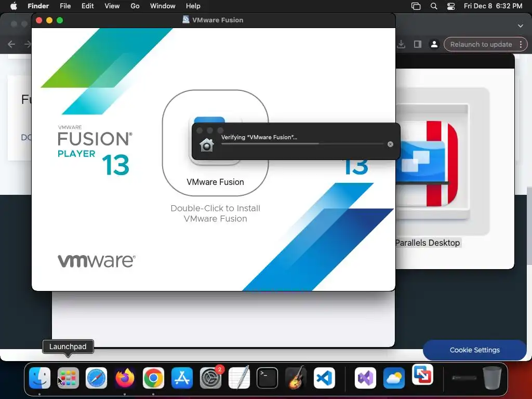This screenshot has width=532, height=399.
Task: Launch Terminal from the Dock
Action: [268, 378]
